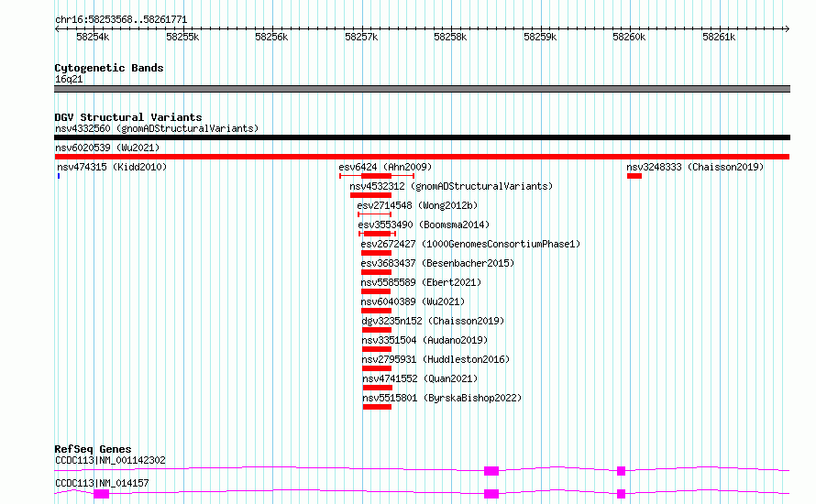This screenshot has height=504, width=816.
Task: Open esv3683437 (Besenbacher2015) label
Action: 437,263
